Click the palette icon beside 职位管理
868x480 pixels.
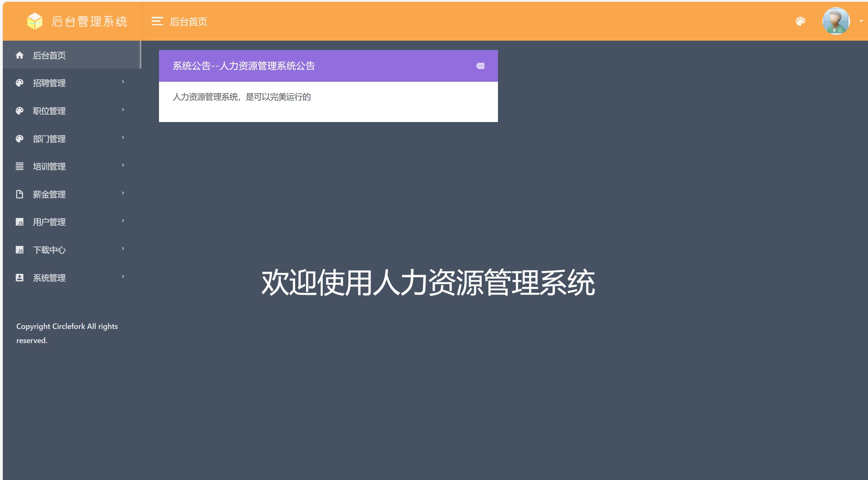(20, 111)
